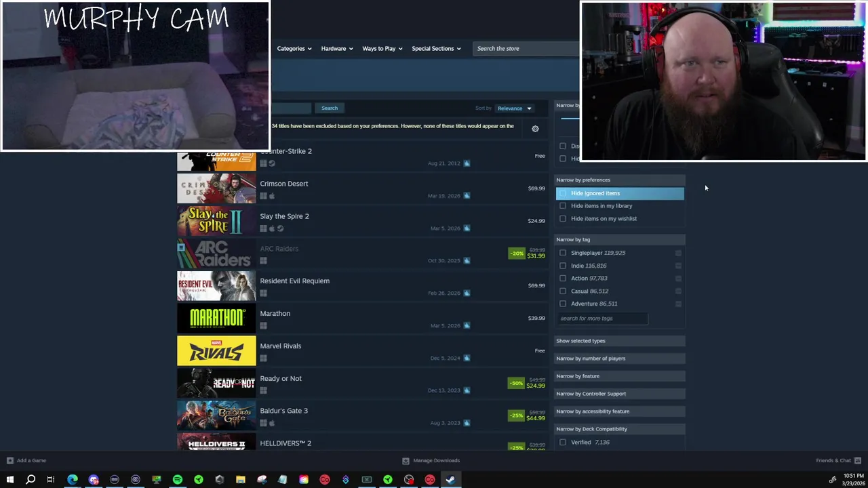Check the Singleplayer tag filter
Viewport: 868px width, 488px height.
[x=563, y=253]
